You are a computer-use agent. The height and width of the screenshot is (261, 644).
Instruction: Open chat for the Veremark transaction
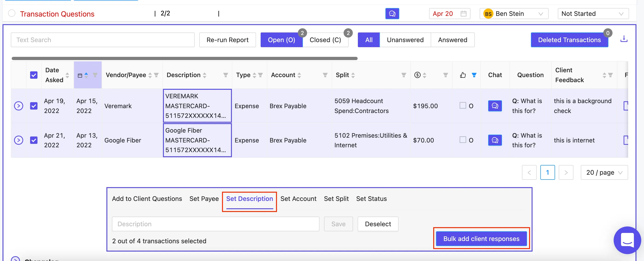495,106
